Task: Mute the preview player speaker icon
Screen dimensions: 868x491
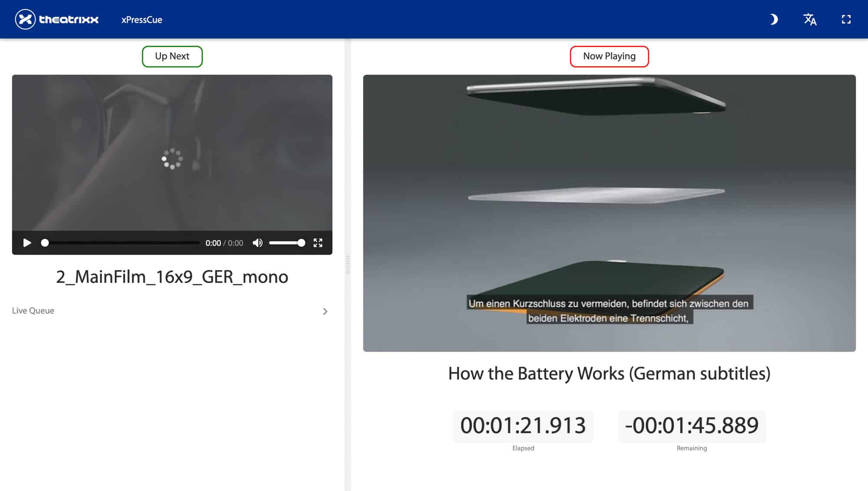Action: tap(257, 243)
